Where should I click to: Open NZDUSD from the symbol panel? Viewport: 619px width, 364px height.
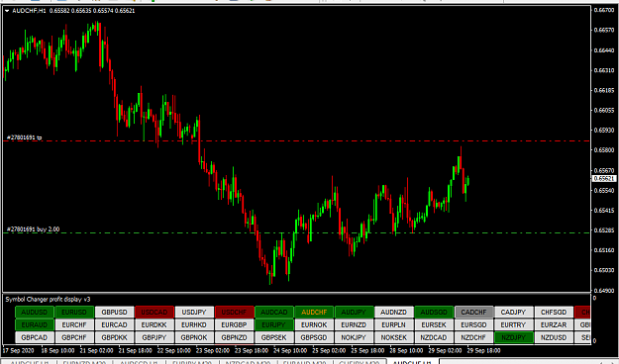pos(554,337)
